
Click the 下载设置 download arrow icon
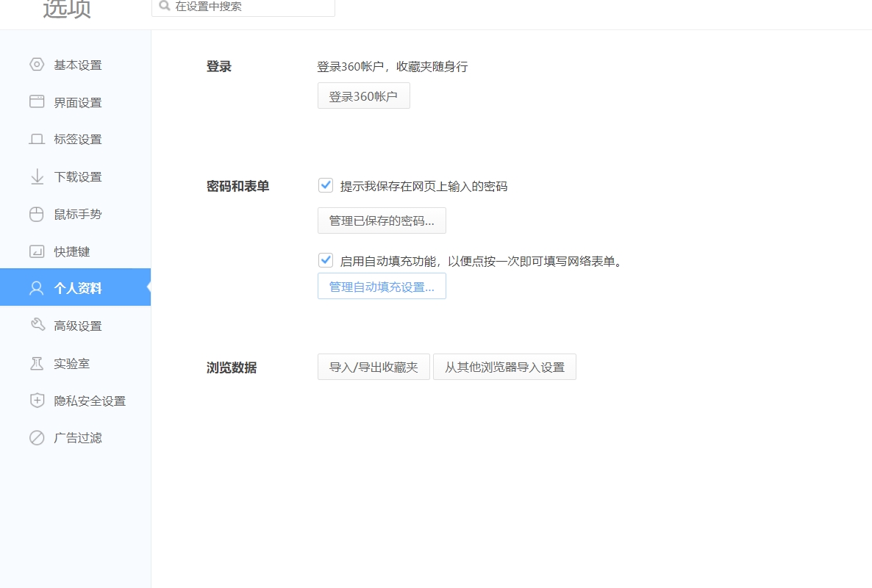[37, 176]
